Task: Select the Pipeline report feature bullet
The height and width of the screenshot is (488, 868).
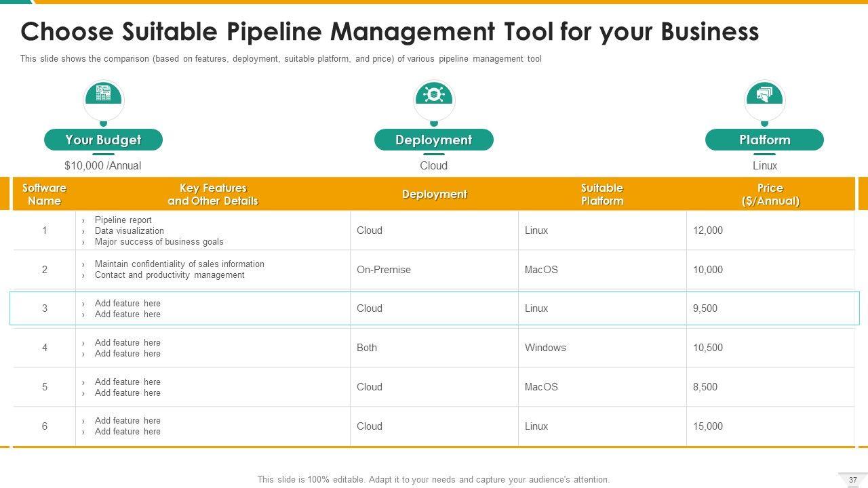Action: tap(123, 220)
